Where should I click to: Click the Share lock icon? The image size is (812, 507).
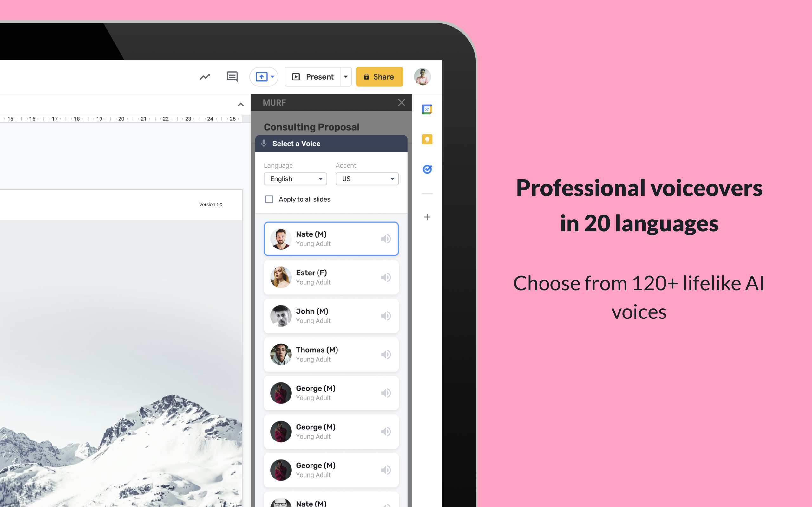point(366,76)
